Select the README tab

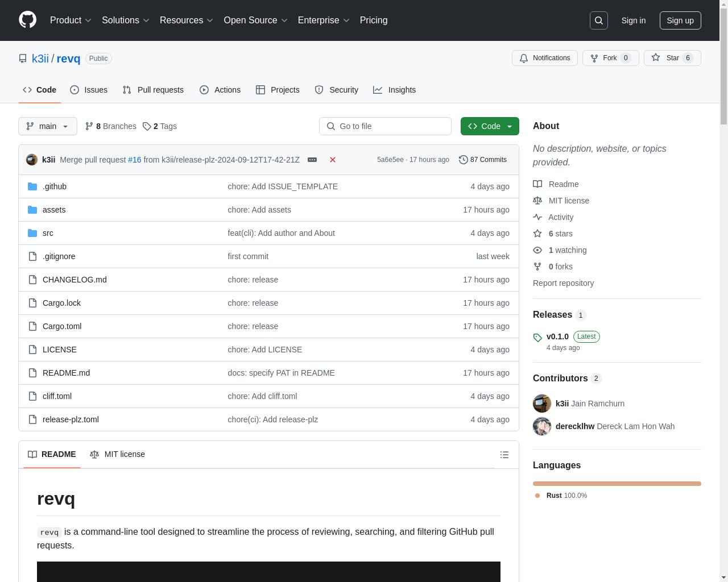pos(52,454)
